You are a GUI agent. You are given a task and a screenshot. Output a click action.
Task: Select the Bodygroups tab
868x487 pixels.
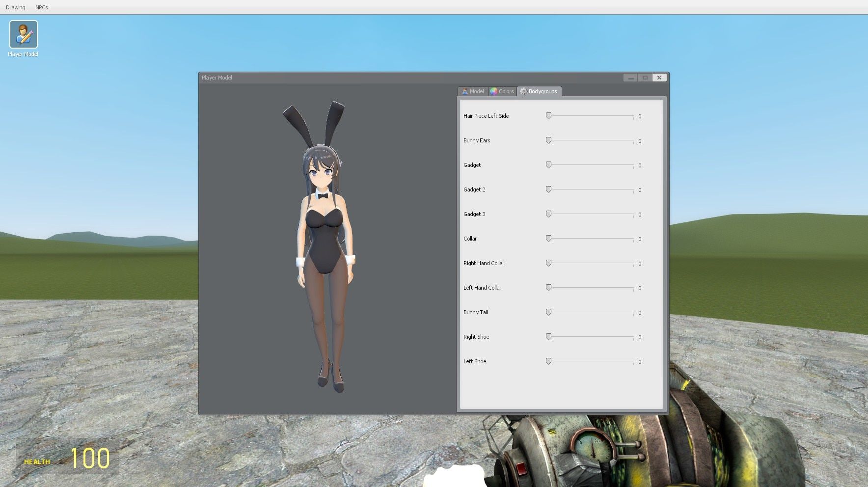tap(539, 91)
